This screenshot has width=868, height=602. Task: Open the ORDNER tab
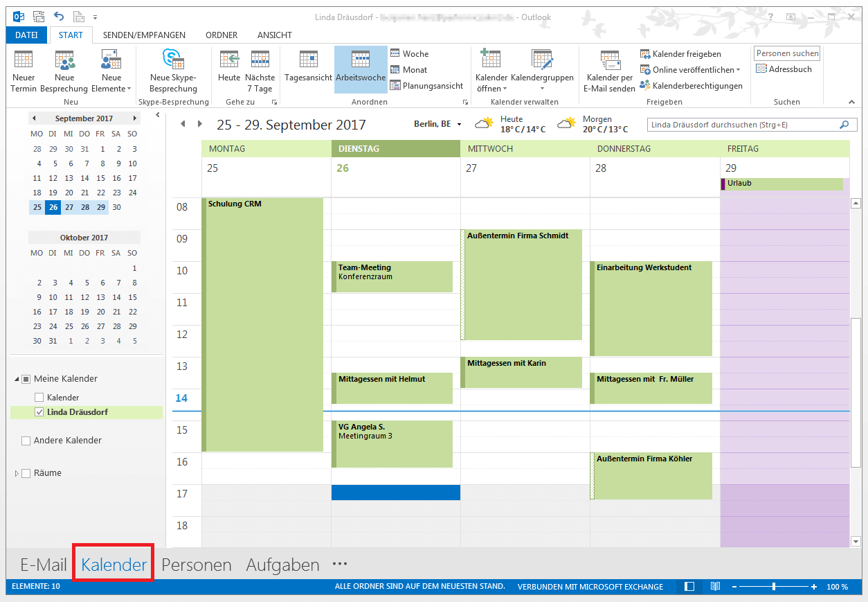click(221, 35)
